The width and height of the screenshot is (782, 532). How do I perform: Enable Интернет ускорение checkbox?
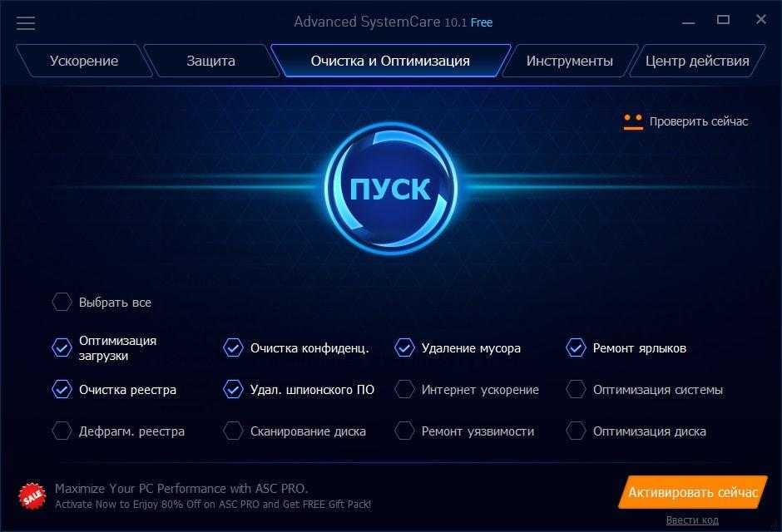tap(404, 390)
